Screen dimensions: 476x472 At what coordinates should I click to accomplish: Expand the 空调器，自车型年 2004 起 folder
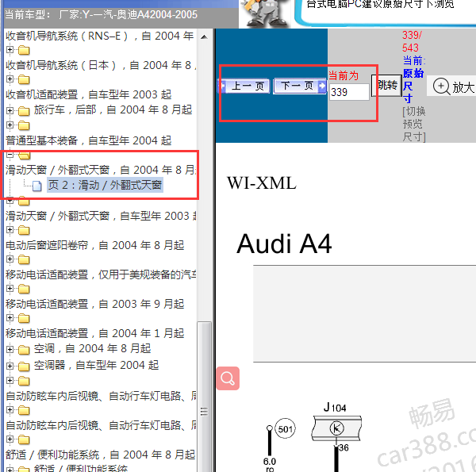[x=10, y=366]
